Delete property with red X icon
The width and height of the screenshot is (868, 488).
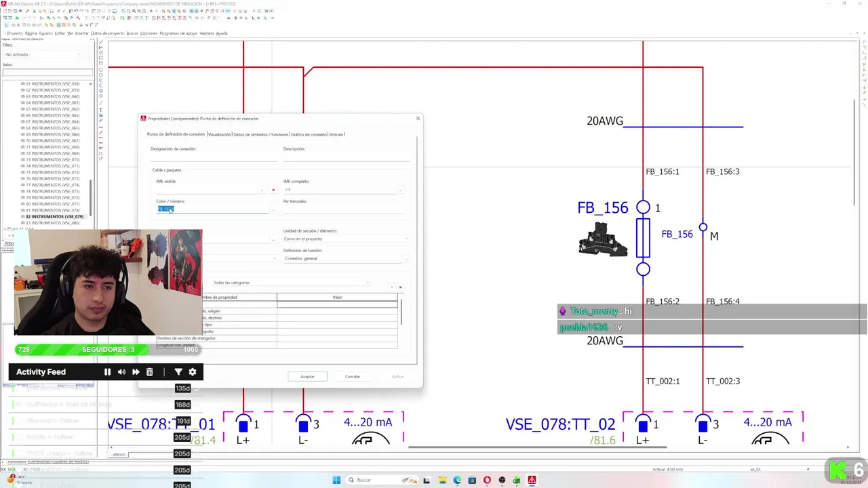pyautogui.click(x=400, y=287)
